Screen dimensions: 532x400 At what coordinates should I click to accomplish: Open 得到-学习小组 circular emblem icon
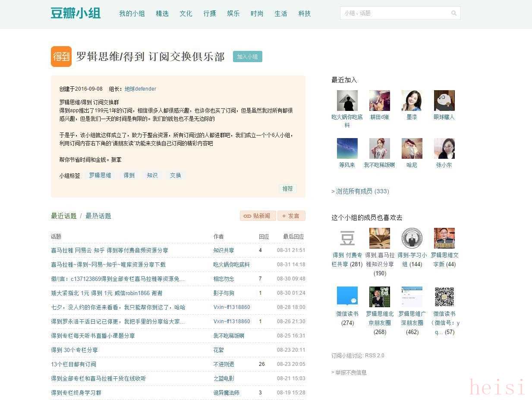tap(412, 238)
